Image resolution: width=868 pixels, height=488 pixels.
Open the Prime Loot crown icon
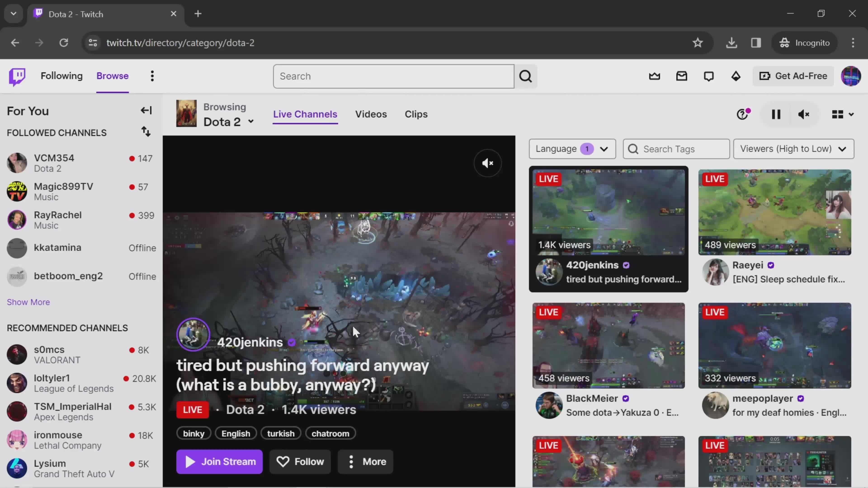pyautogui.click(x=654, y=76)
